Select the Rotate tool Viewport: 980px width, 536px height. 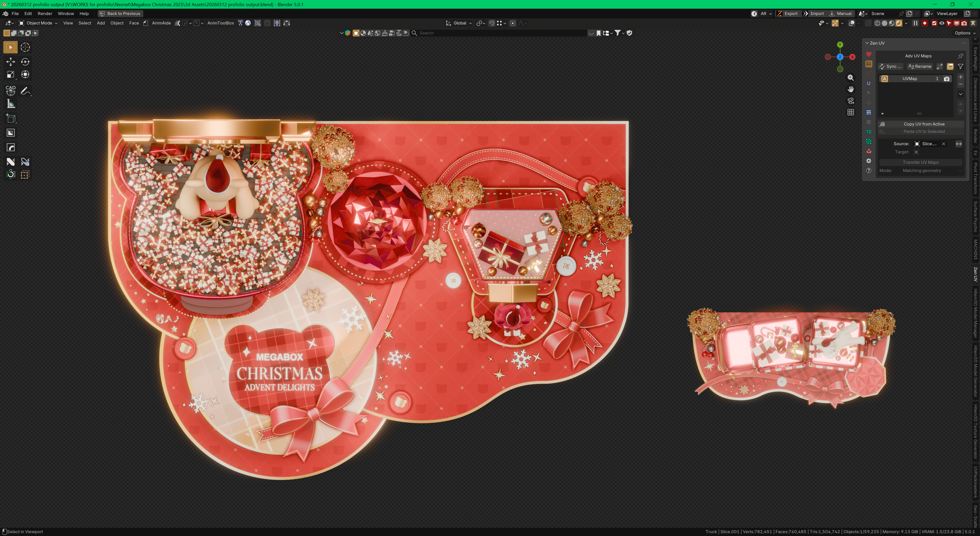[25, 62]
